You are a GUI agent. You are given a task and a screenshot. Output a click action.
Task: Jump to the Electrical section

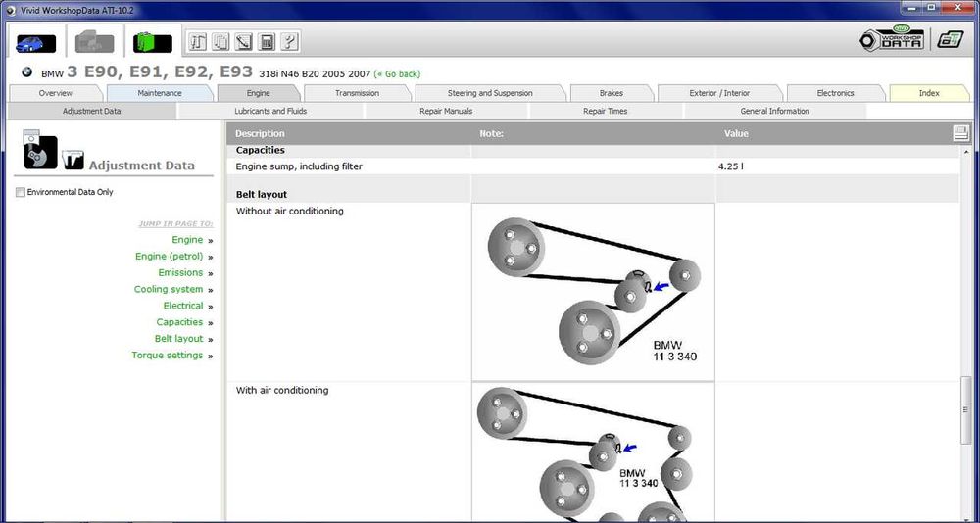(184, 306)
